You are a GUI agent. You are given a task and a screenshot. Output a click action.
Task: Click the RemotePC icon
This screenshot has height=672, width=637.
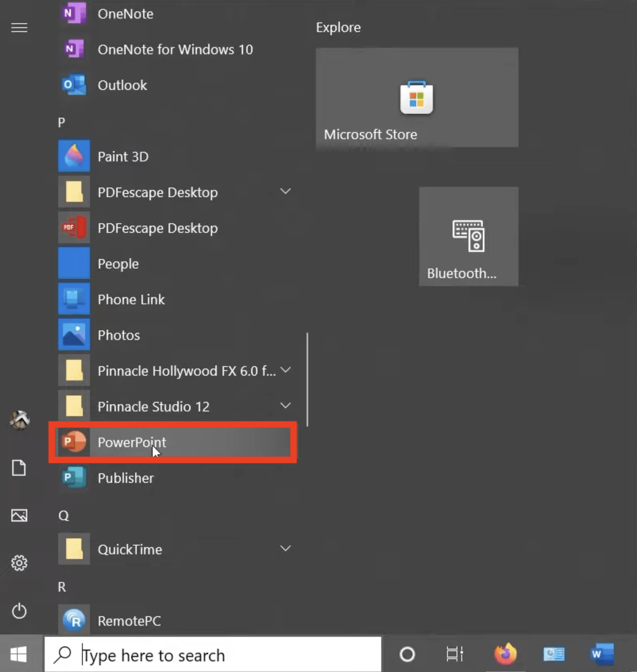pos(74,620)
